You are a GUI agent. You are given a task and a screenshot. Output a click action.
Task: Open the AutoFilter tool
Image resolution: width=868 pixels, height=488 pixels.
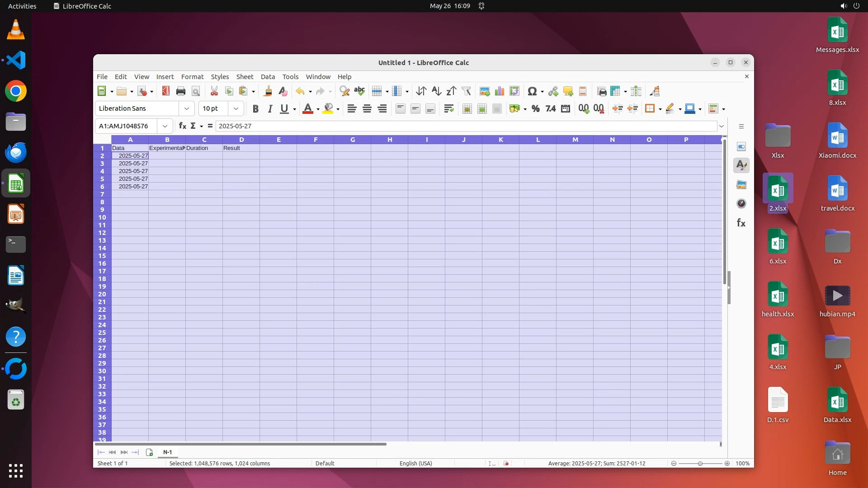[466, 91]
